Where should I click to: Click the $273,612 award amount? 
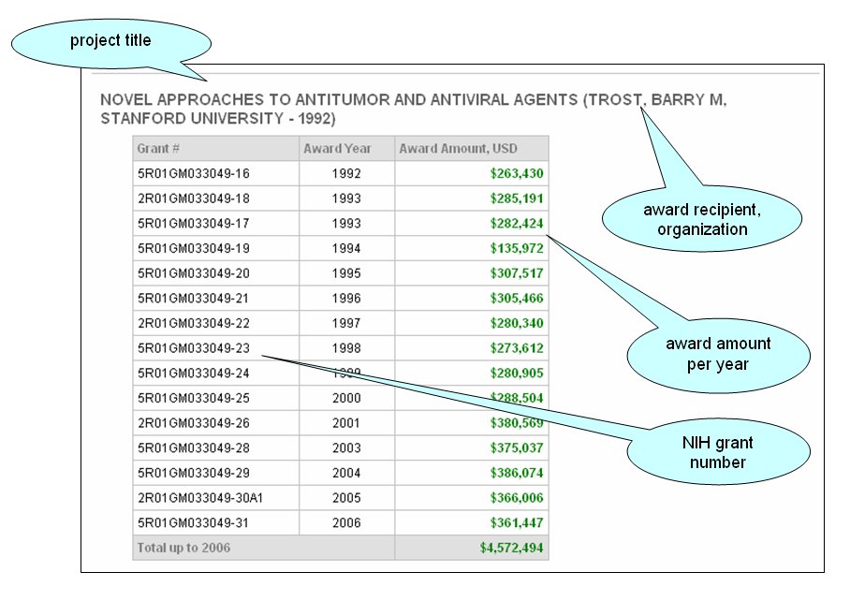(517, 348)
